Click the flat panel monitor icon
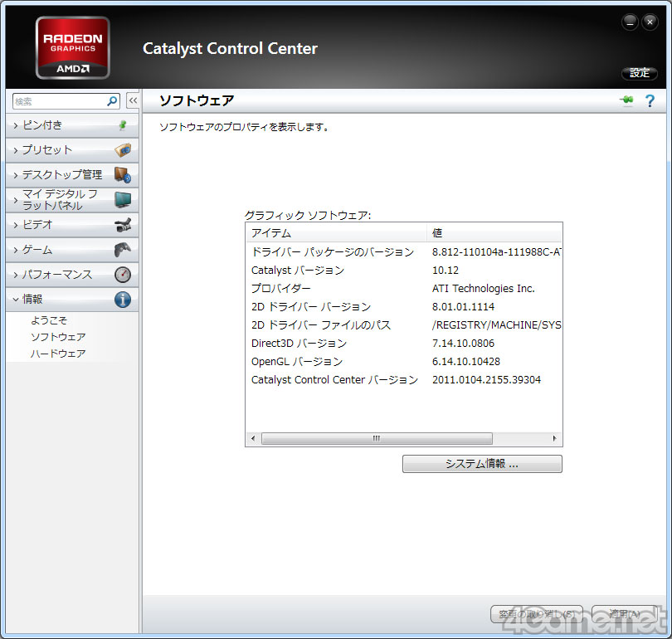This screenshot has width=672, height=639. [123, 200]
